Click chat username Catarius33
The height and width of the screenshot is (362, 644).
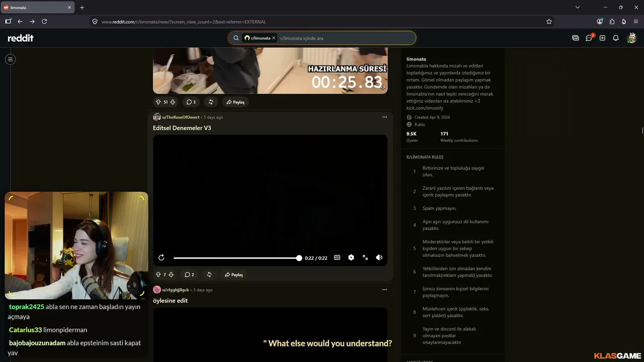tap(25, 330)
